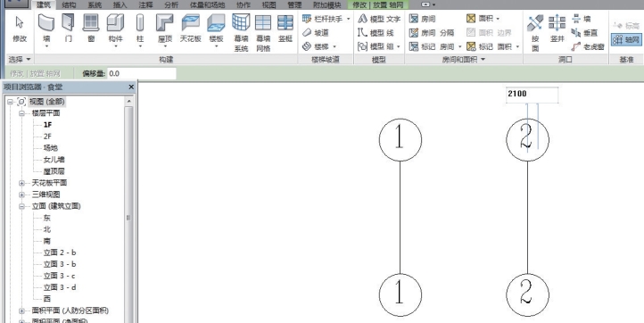Open the Roof (屋顶) dropdown arrow
This screenshot has width=644, height=323.
click(165, 47)
